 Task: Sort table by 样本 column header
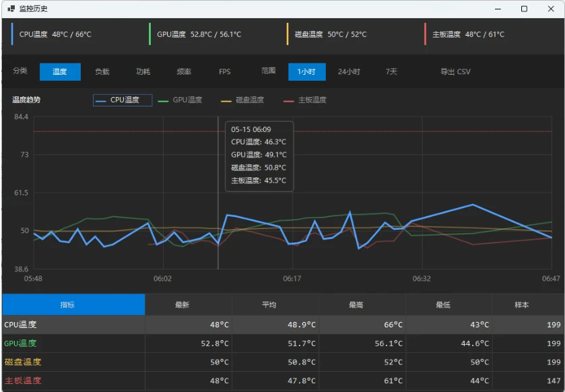528,305
